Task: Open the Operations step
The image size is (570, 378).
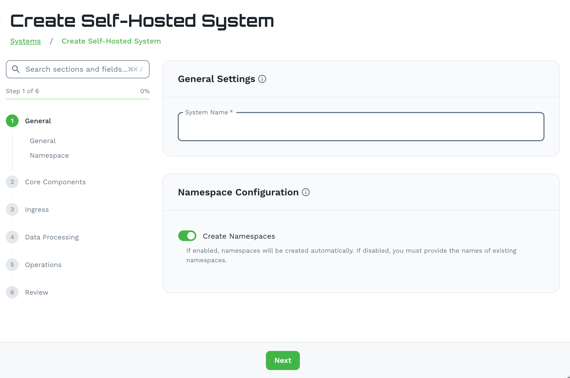Action: 43,265
